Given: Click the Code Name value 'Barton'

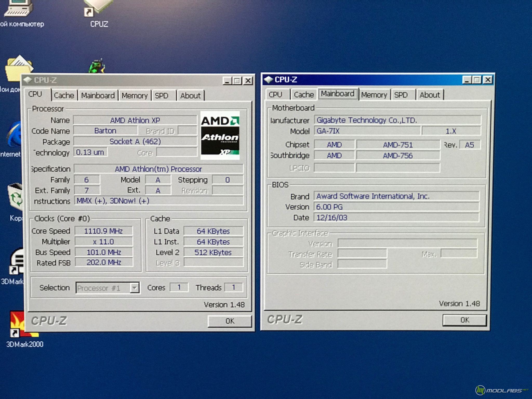Looking at the screenshot, I should point(105,130).
